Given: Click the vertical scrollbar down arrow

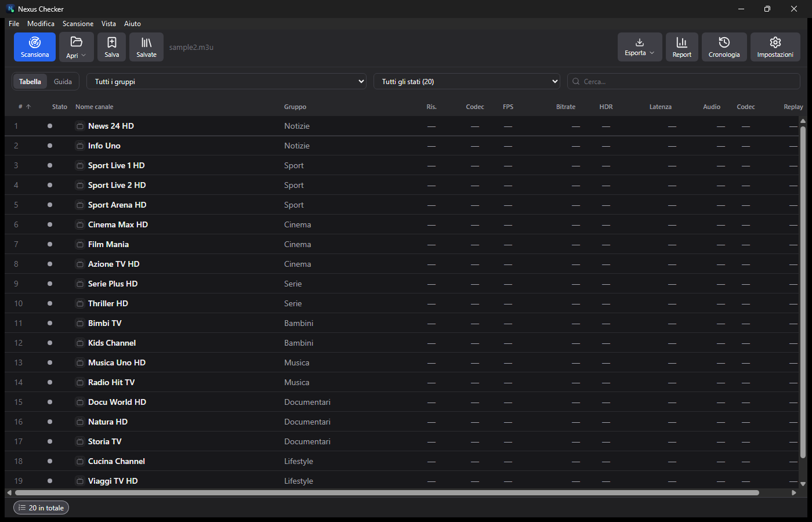Looking at the screenshot, I should [x=803, y=484].
